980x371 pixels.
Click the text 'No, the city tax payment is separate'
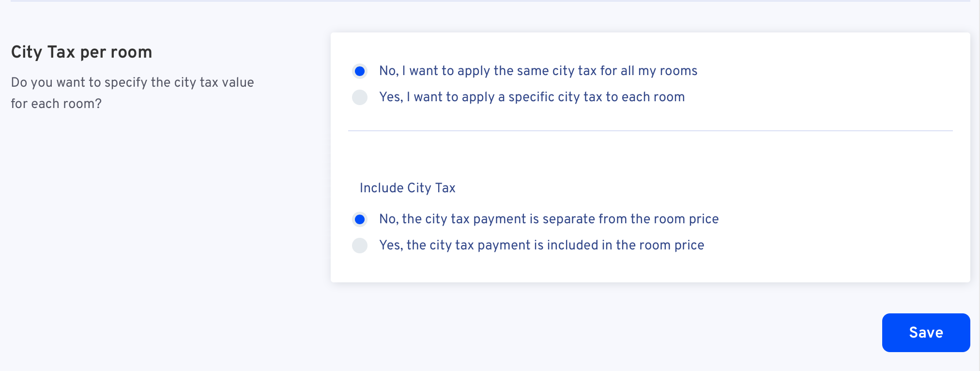coord(549,219)
